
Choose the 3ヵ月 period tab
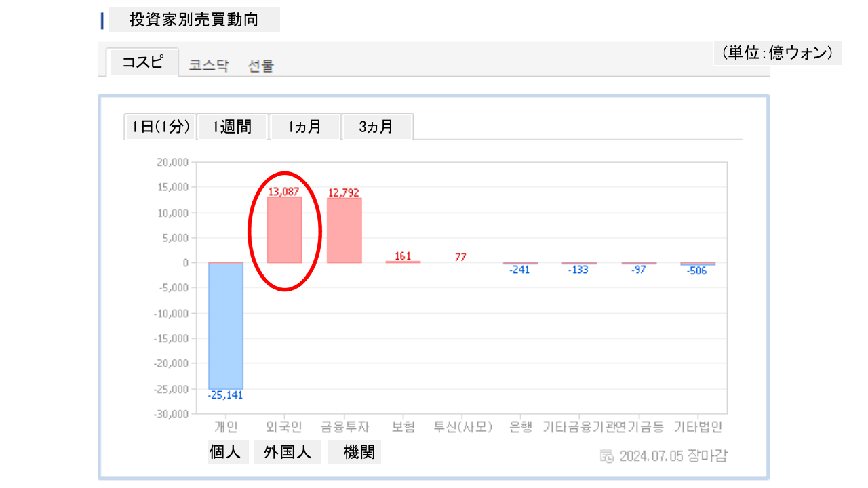(x=376, y=127)
